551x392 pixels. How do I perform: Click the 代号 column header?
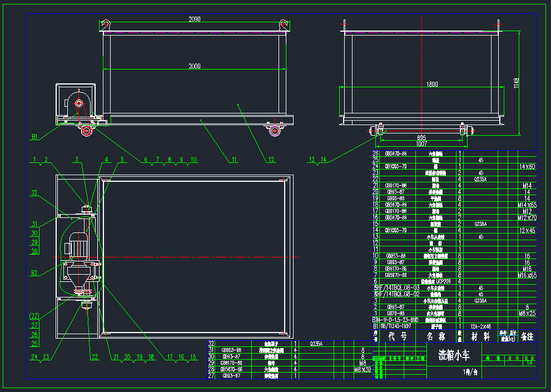click(x=398, y=336)
